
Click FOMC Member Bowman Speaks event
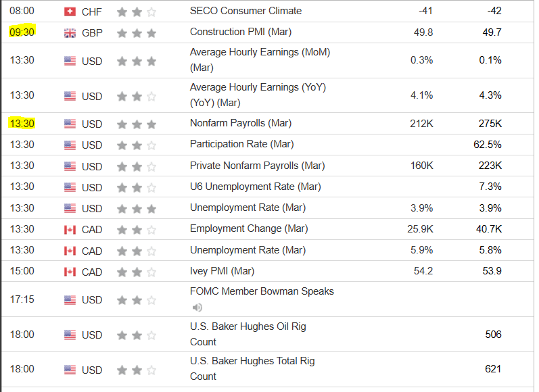[262, 291]
